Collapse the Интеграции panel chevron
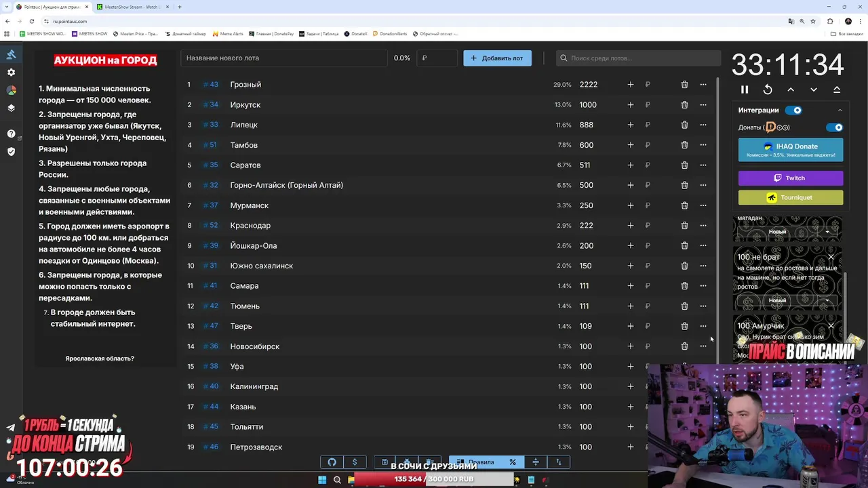 click(840, 110)
